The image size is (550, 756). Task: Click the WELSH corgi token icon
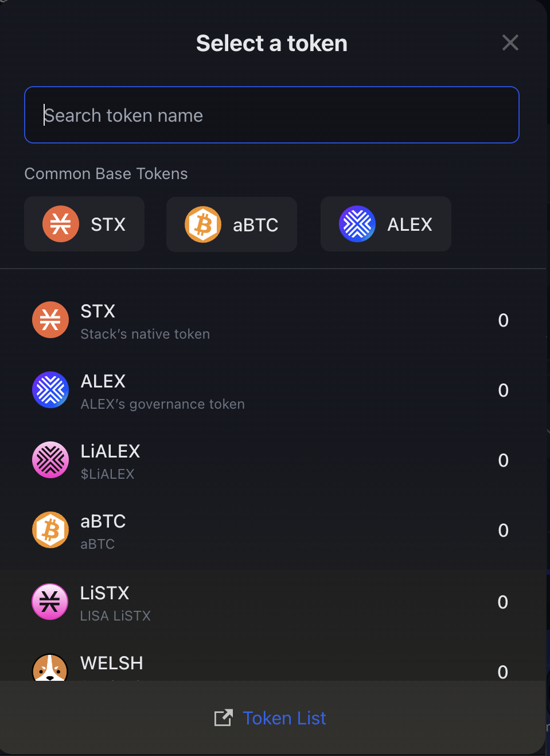click(x=50, y=668)
